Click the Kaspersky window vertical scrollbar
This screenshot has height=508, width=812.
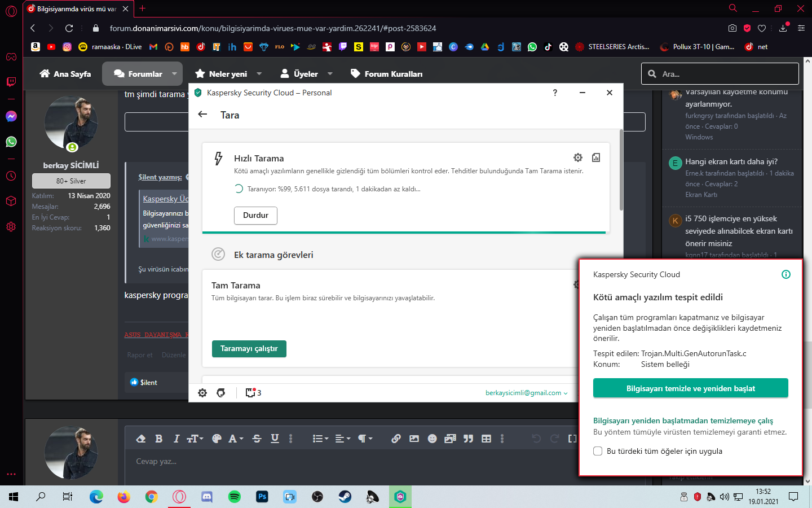click(x=621, y=170)
